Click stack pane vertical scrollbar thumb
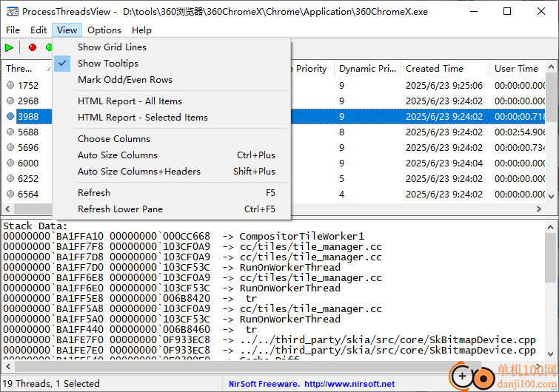Image resolution: width=559 pixels, height=392 pixels. click(x=550, y=258)
